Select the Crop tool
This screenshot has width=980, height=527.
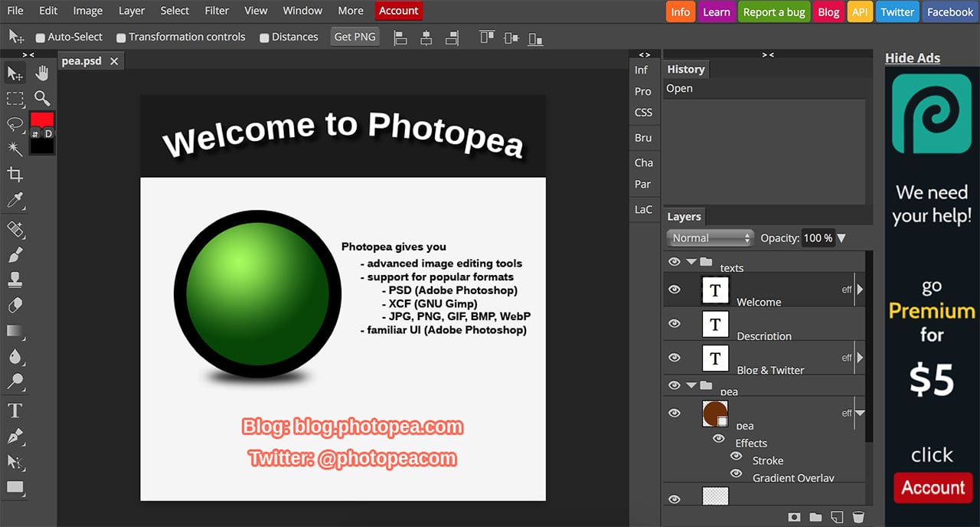click(x=15, y=174)
